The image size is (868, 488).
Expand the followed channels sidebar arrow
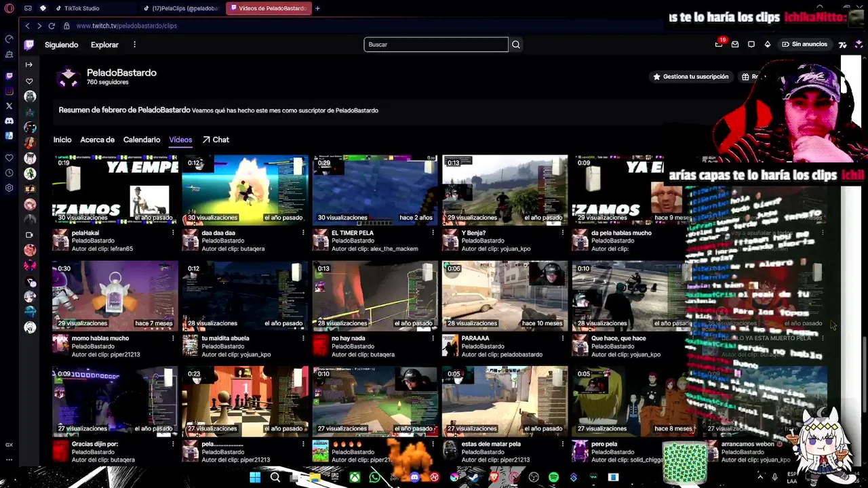29,65
